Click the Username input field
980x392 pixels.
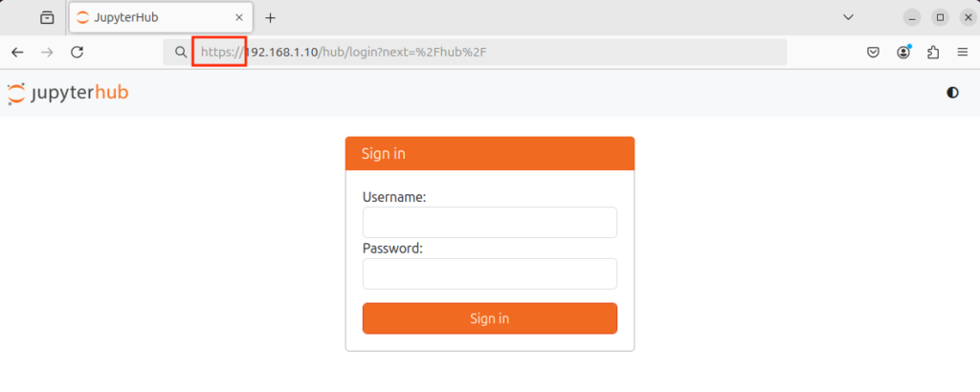[x=489, y=223]
